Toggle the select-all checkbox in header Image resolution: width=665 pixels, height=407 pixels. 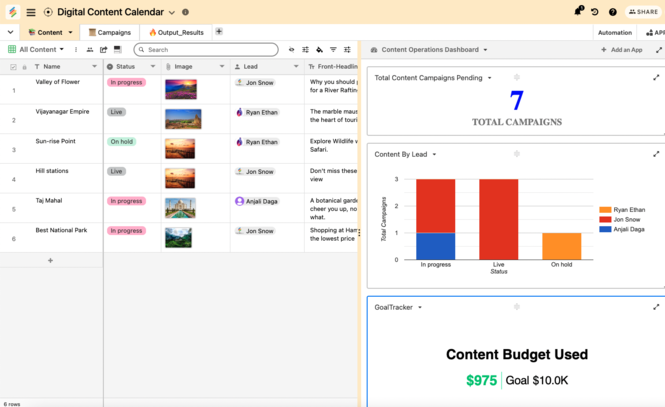(13, 67)
